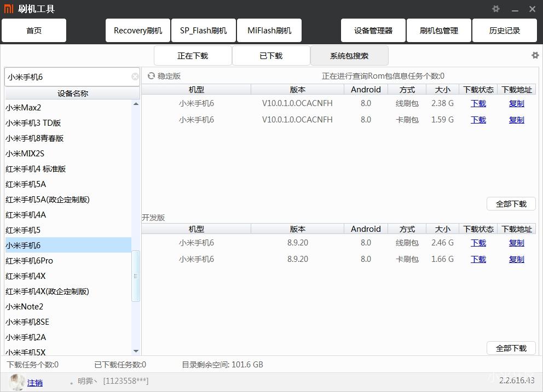Open download settings gear below 历史记录
543x392 pixels.
pos(535,55)
